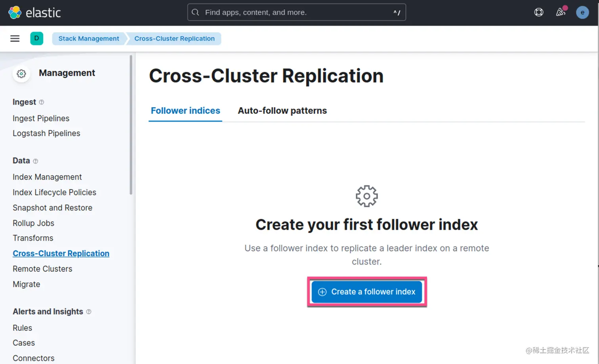Viewport: 599px width, 364px height.
Task: Open Snapshot and Restore
Action: point(52,208)
